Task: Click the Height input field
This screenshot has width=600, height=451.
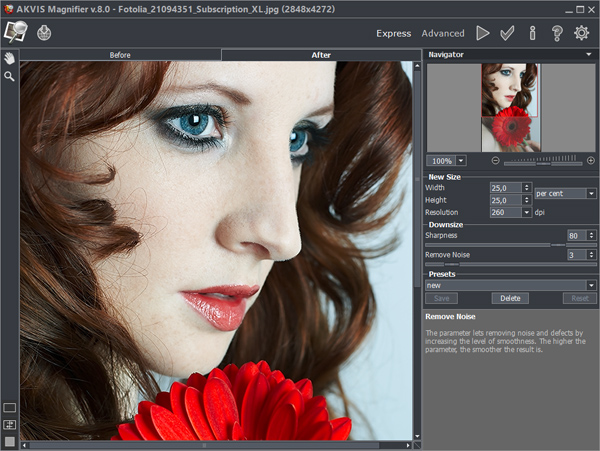Action: (506, 200)
